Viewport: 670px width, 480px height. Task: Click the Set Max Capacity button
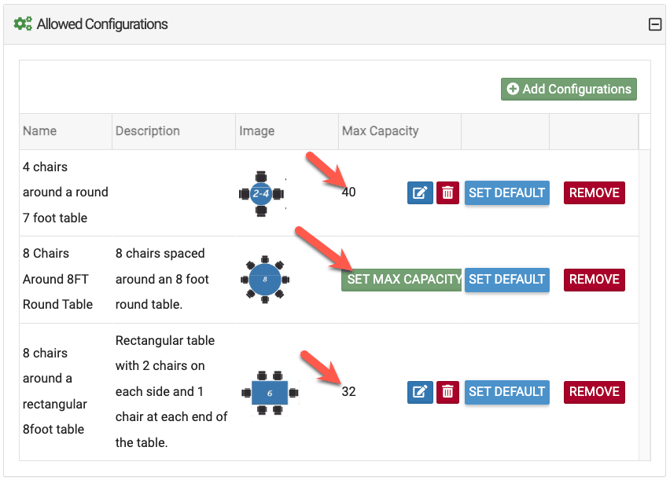(402, 279)
